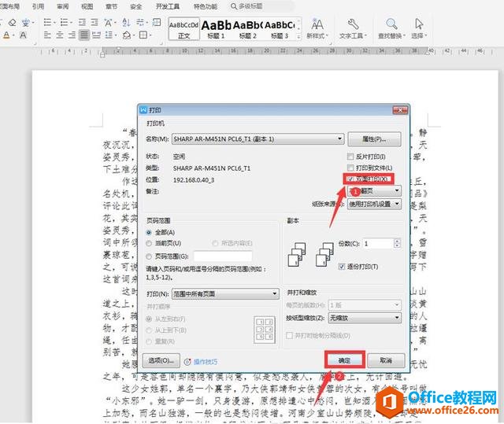
Task: Click the ribbon command search box
Action: pos(262,6)
